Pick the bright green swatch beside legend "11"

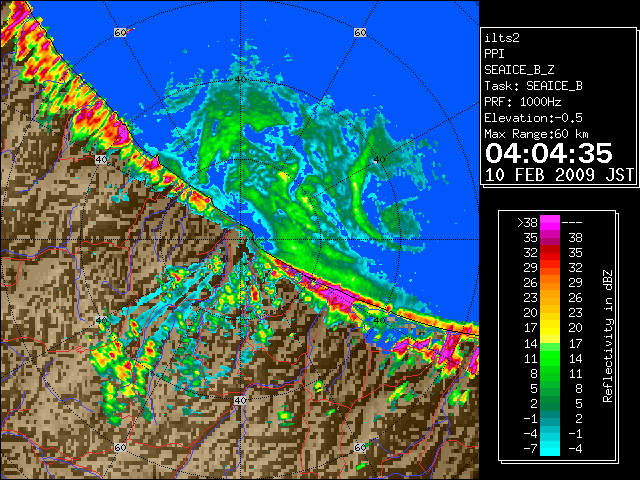click(549, 358)
